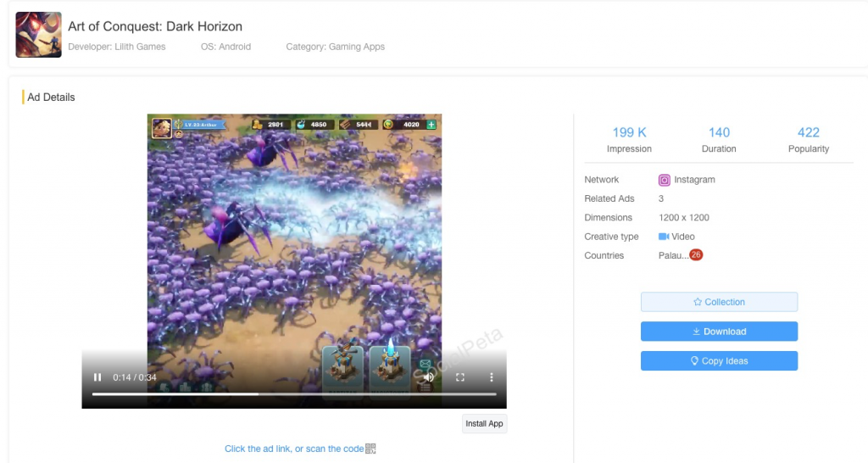
Task: Click the mana potion resource 4850
Action: pyautogui.click(x=314, y=125)
